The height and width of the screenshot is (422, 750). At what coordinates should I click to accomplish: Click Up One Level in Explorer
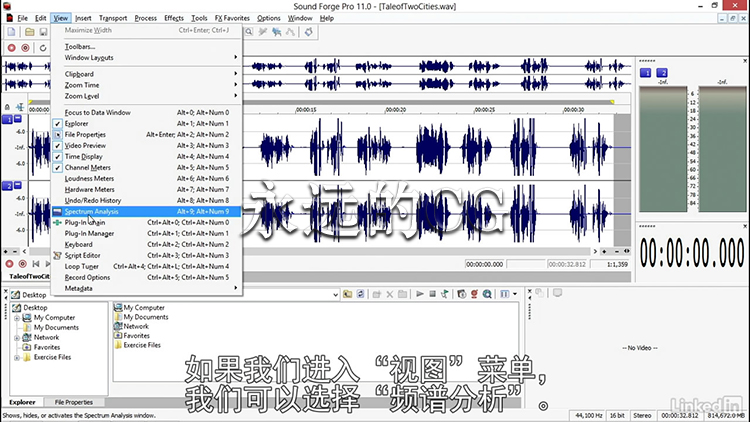click(x=348, y=294)
